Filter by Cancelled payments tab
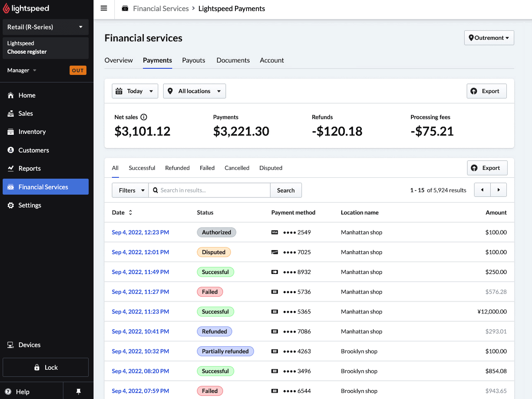The image size is (532, 399). pyautogui.click(x=237, y=168)
